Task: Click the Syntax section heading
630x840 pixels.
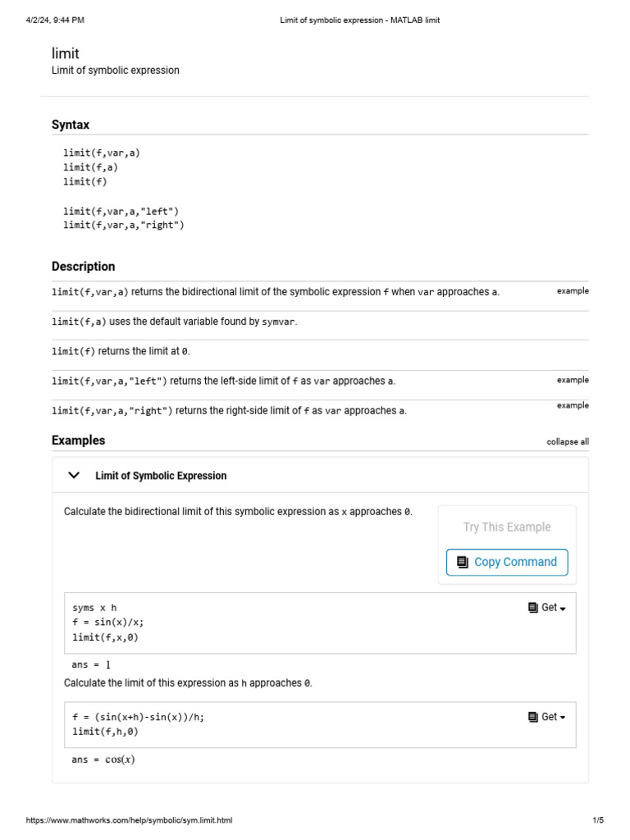Action: (x=71, y=125)
